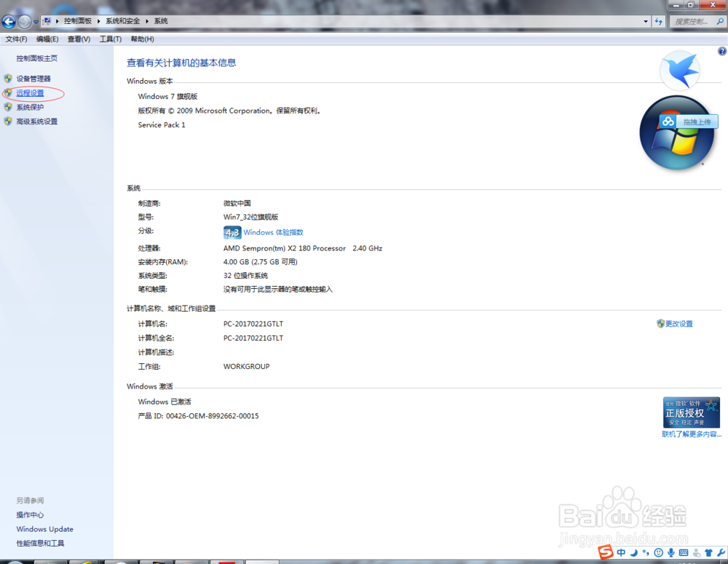This screenshot has height=564, width=728.
Task: Click the blue help question mark icon
Action: (722, 51)
